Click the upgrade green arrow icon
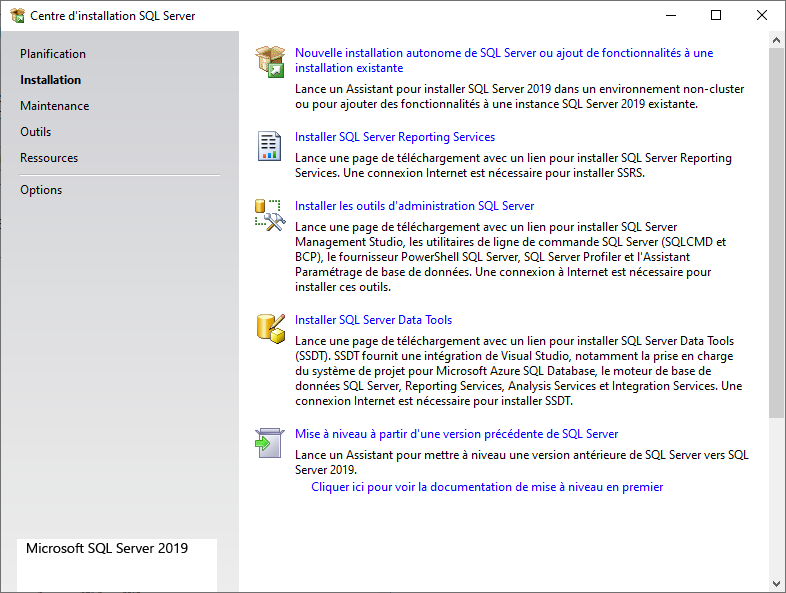Screen dimensions: 786x593 (270, 443)
